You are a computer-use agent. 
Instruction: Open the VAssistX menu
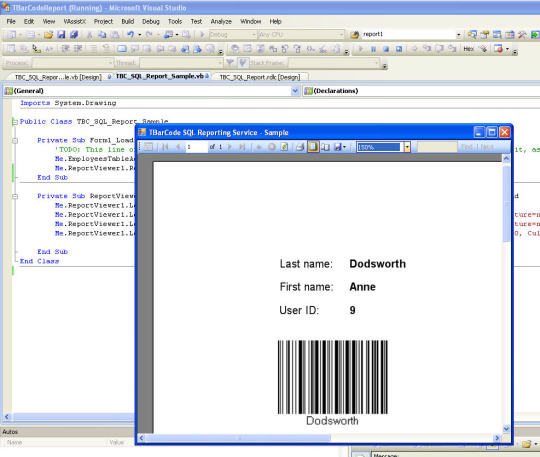pyautogui.click(x=75, y=21)
